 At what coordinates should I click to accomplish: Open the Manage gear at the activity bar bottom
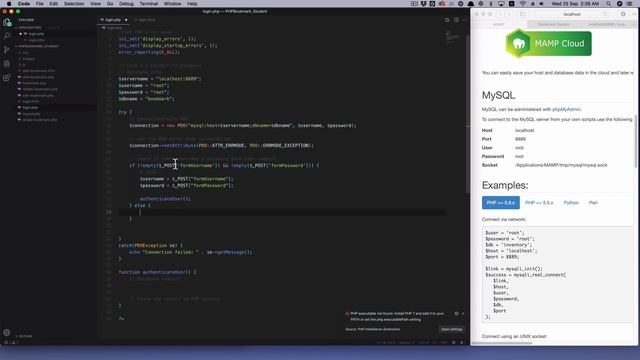pos(7,332)
